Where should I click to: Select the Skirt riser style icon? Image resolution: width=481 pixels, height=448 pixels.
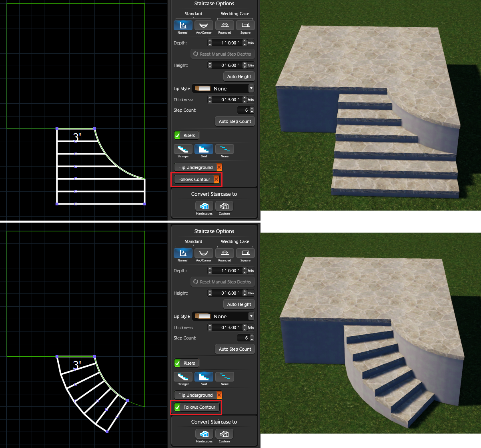pyautogui.click(x=204, y=149)
